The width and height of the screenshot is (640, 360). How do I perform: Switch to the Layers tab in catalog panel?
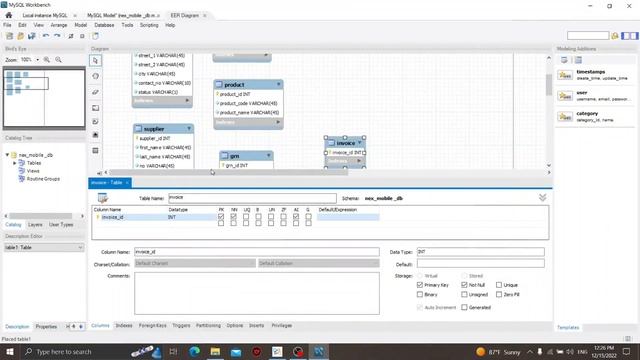[35, 225]
